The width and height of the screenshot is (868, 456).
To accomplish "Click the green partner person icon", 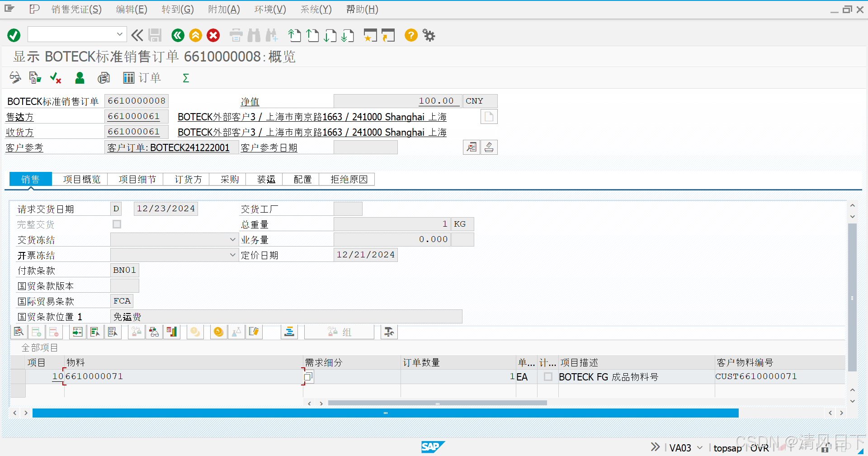I will click(80, 78).
